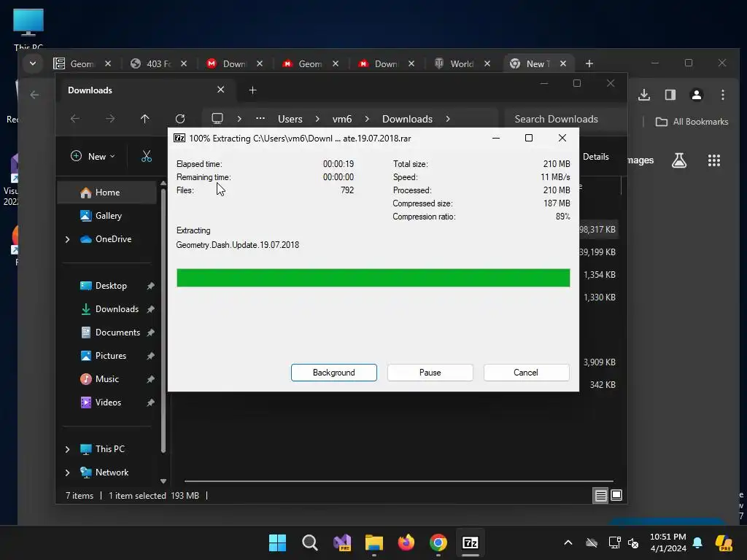747x560 pixels.
Task: Toggle Chrome side panel icon
Action: [670, 95]
